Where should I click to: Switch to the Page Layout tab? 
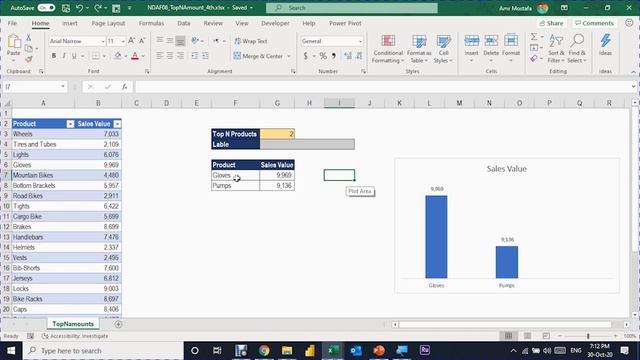(108, 23)
